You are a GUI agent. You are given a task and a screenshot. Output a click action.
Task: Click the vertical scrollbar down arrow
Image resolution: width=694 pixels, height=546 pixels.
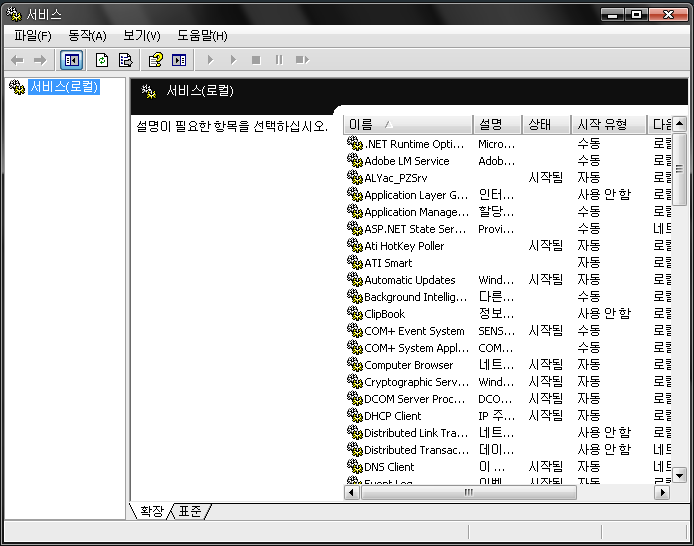point(679,475)
